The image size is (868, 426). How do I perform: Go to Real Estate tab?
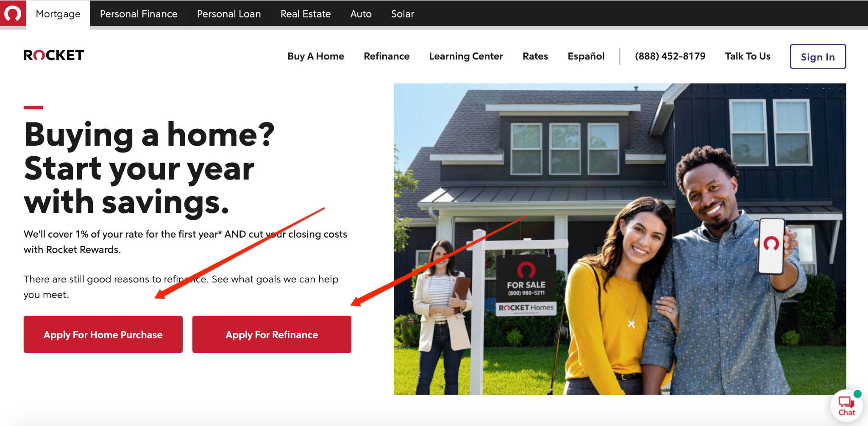pyautogui.click(x=306, y=14)
